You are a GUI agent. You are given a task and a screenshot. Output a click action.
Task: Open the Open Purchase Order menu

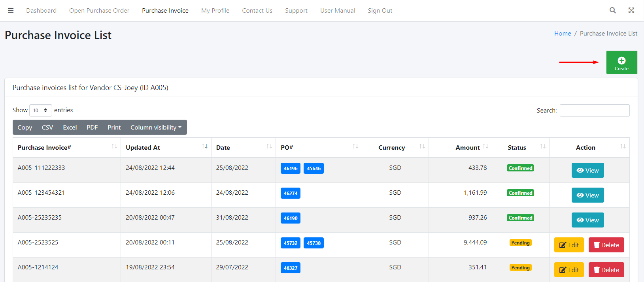point(99,11)
